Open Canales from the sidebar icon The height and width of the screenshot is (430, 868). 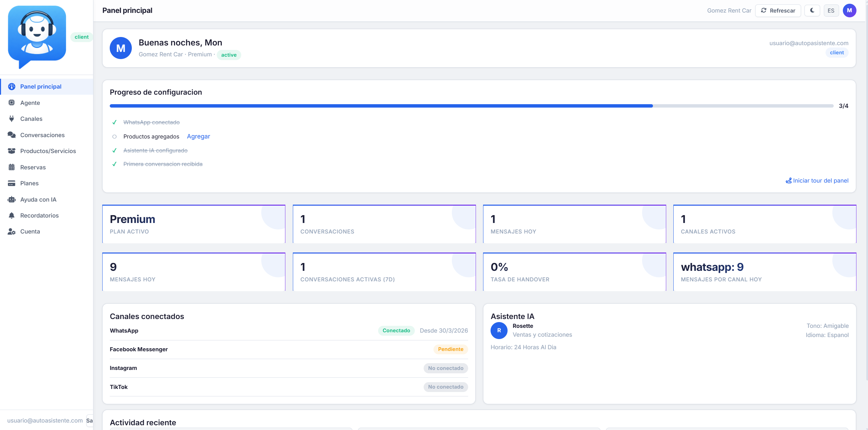[x=12, y=119]
